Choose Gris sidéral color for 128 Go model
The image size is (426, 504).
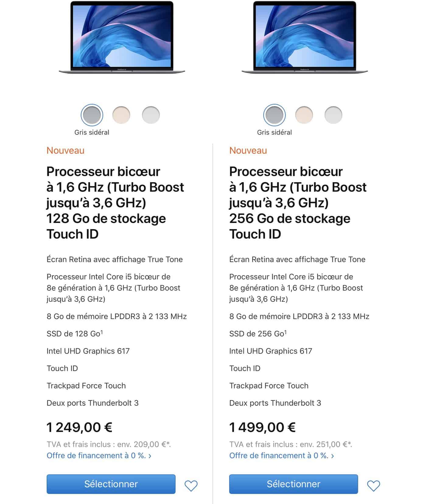(92, 115)
